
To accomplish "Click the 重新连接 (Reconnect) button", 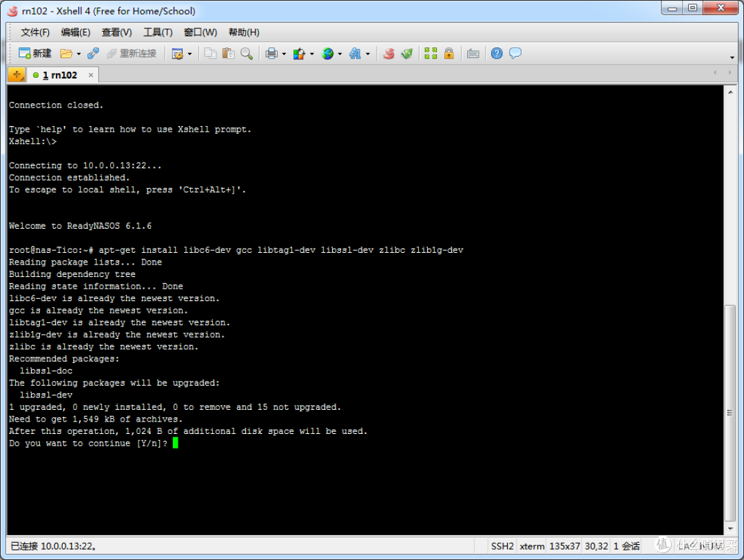I will (132, 53).
